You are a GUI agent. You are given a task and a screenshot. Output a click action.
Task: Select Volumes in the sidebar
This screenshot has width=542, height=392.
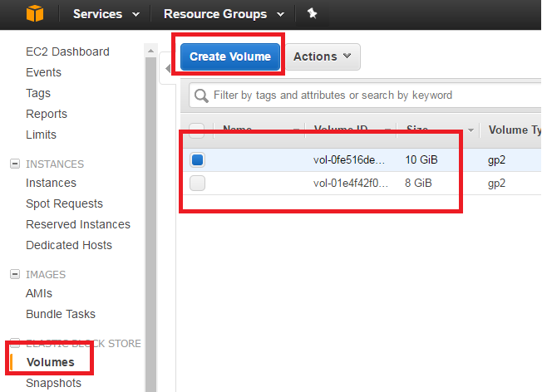pyautogui.click(x=51, y=362)
